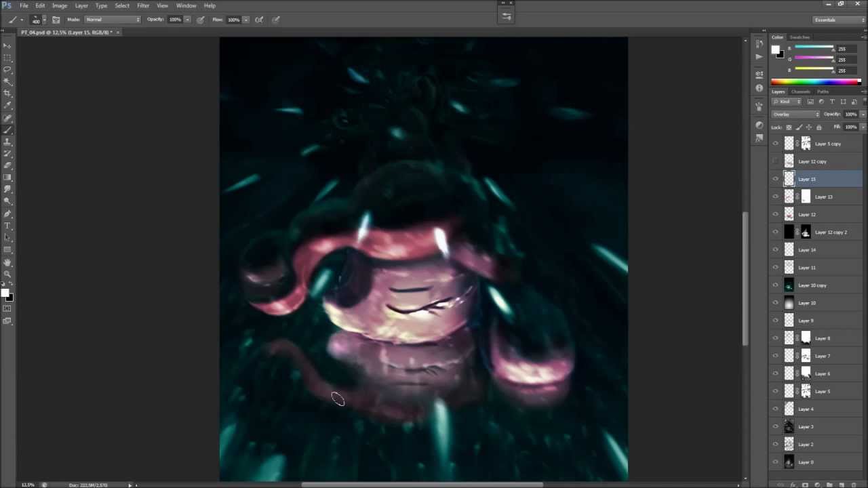Viewport: 868px width, 488px height.
Task: Select the Move tool
Action: [x=7, y=45]
